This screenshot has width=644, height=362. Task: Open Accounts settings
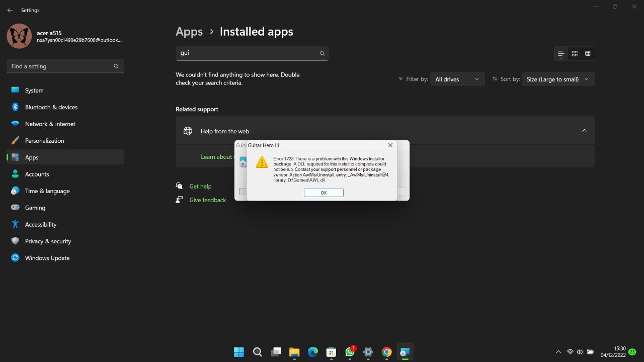[x=65, y=174]
